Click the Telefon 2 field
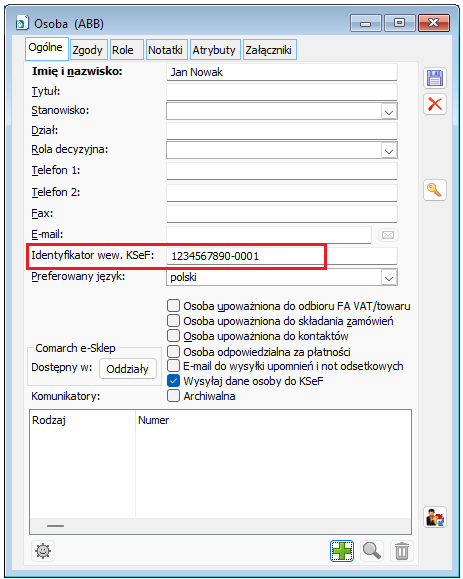Image resolution: width=463 pixels, height=579 pixels. tap(282, 193)
